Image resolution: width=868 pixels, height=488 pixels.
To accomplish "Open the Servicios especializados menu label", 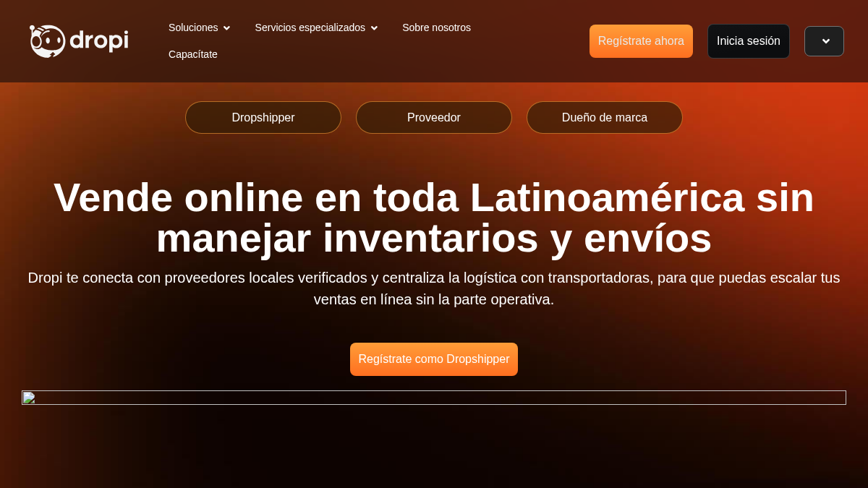I will click(x=310, y=27).
